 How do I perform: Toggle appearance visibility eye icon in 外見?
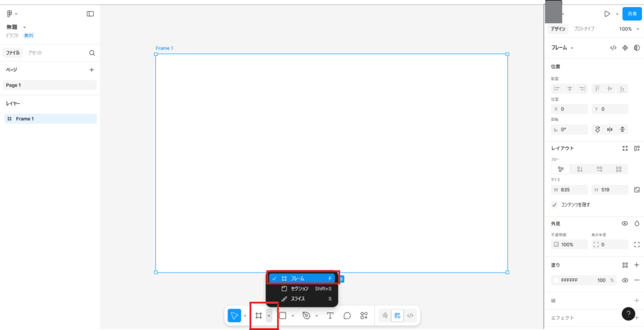click(625, 223)
